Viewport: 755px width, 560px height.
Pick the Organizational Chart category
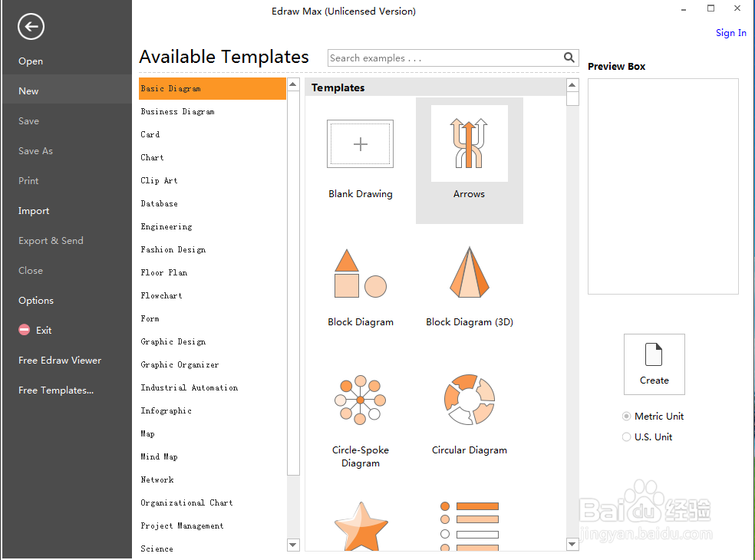[x=186, y=502]
